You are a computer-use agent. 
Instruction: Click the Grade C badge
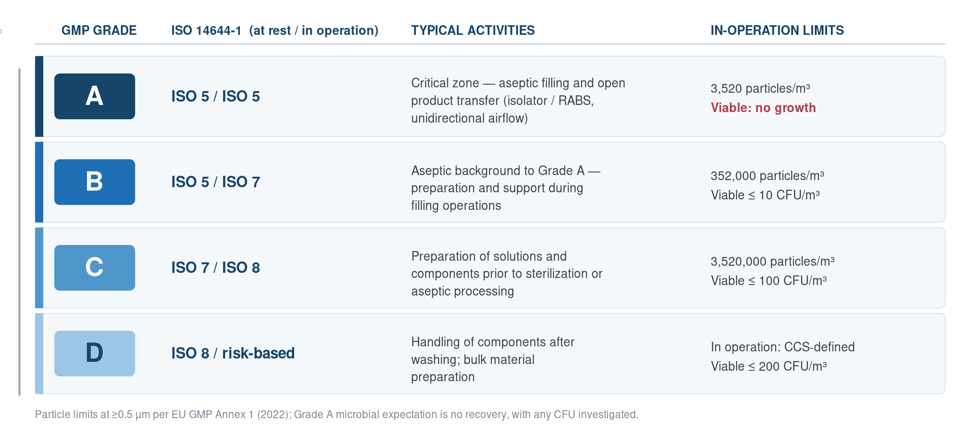95,267
